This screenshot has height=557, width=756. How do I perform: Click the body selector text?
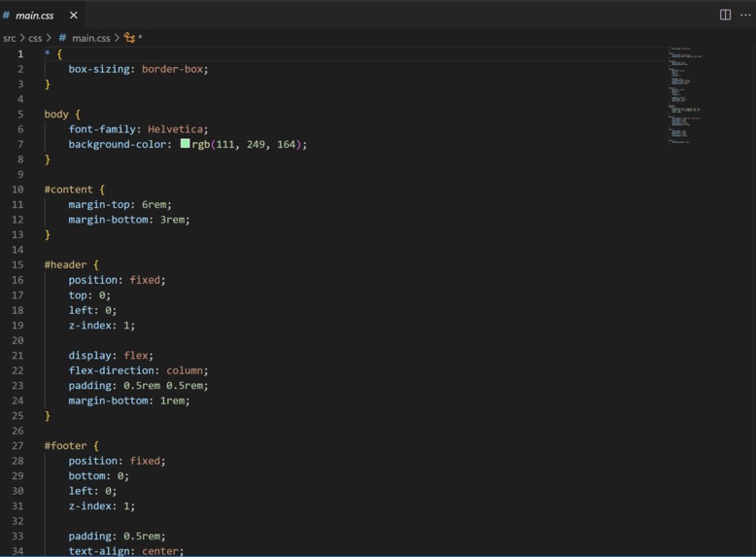point(56,115)
